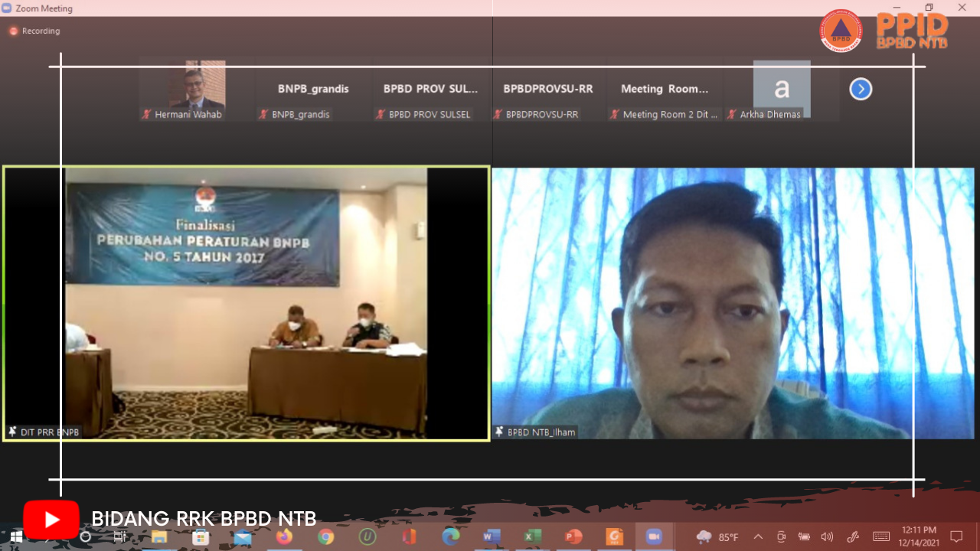Open File Explorer from the taskbar
The height and width of the screenshot is (551, 980).
click(x=159, y=537)
